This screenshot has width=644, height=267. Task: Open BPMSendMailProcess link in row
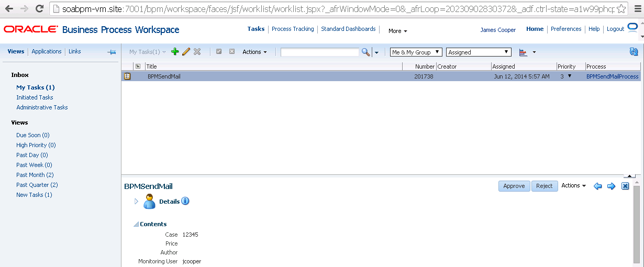point(613,76)
